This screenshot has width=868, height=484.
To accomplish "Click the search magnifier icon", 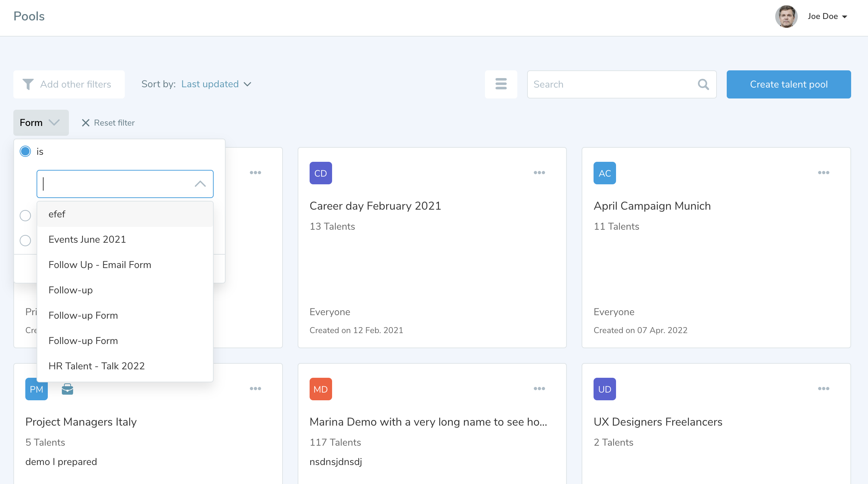I will pyautogui.click(x=703, y=84).
